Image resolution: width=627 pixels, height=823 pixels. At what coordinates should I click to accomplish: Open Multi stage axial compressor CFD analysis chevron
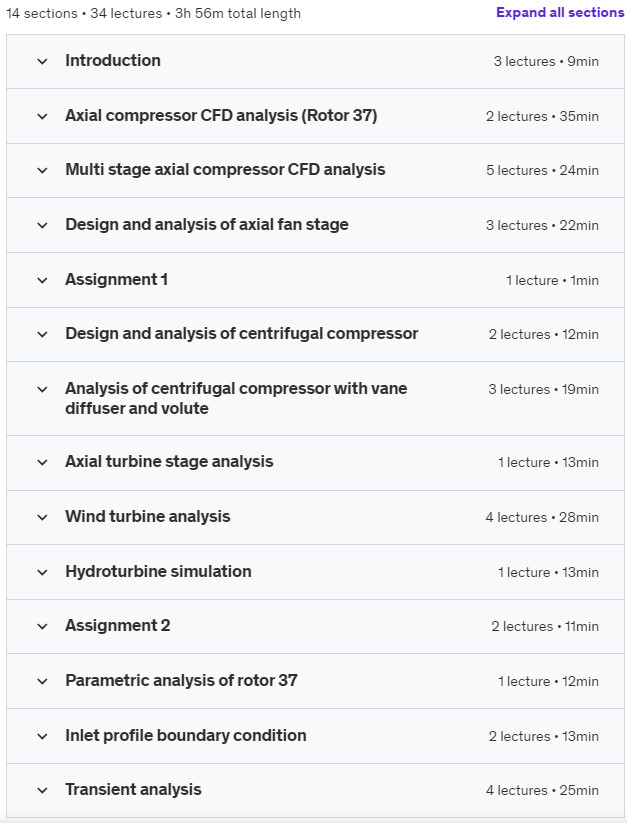[x=42, y=171]
